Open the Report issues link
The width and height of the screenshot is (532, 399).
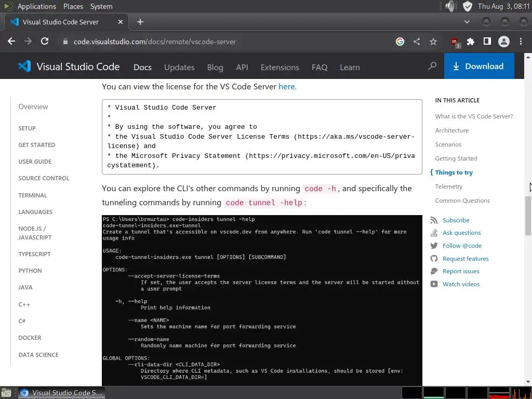(461, 271)
